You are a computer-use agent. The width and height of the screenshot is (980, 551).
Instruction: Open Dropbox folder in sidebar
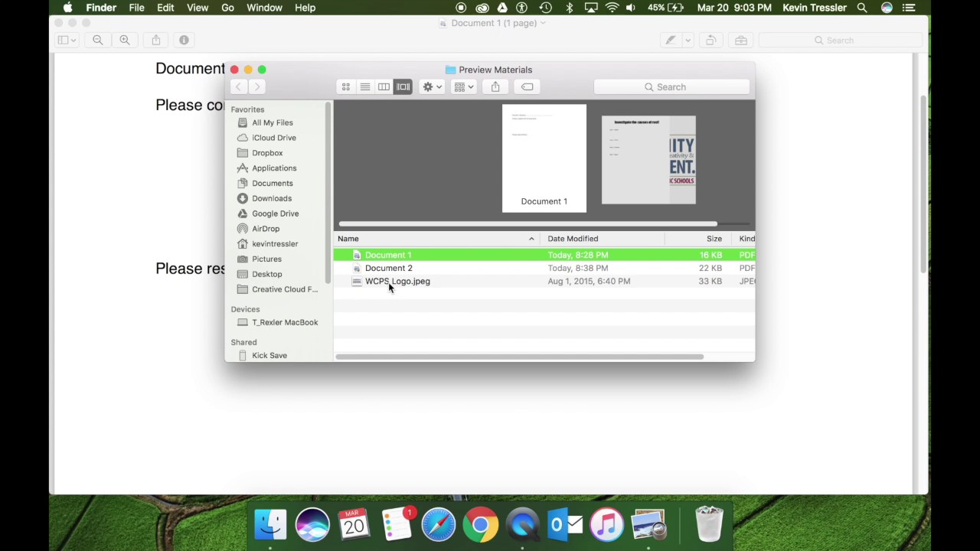click(x=267, y=153)
